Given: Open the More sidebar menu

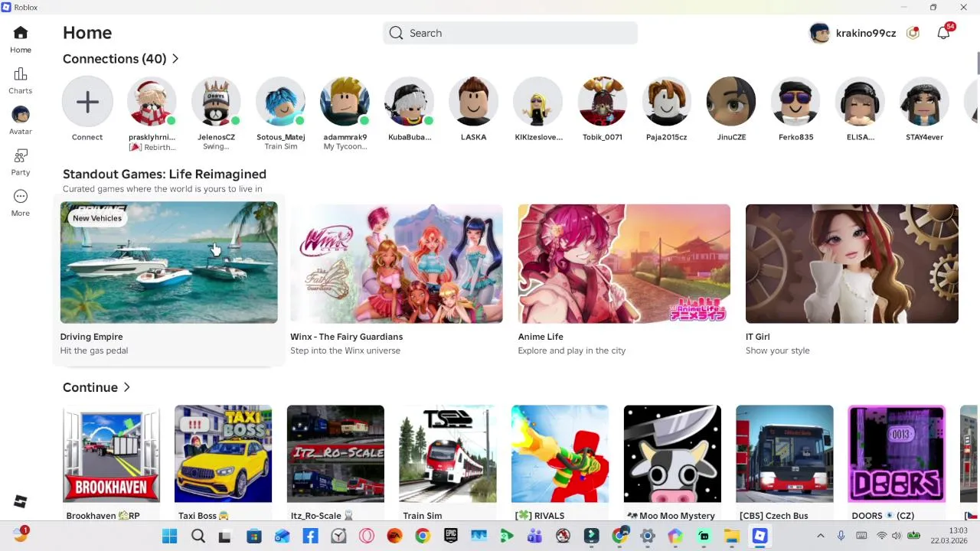Looking at the screenshot, I should 21,197.
